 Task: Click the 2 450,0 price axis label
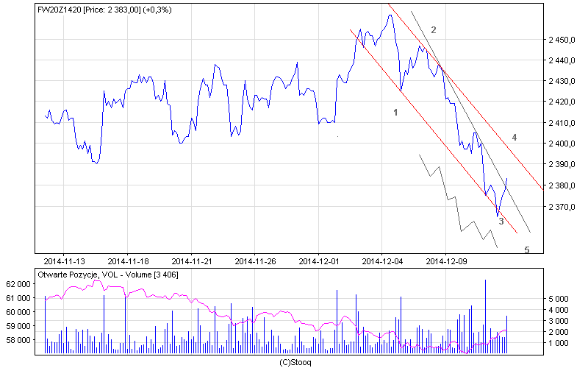pos(562,40)
